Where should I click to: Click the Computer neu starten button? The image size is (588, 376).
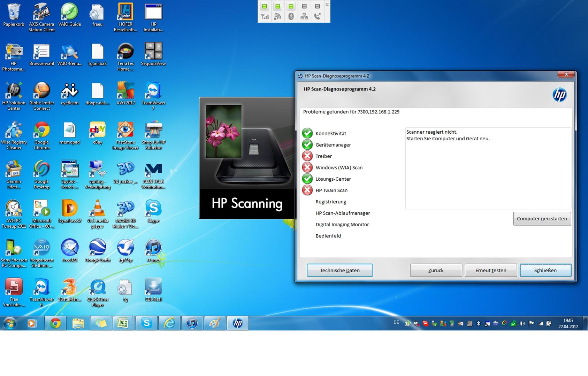[542, 219]
